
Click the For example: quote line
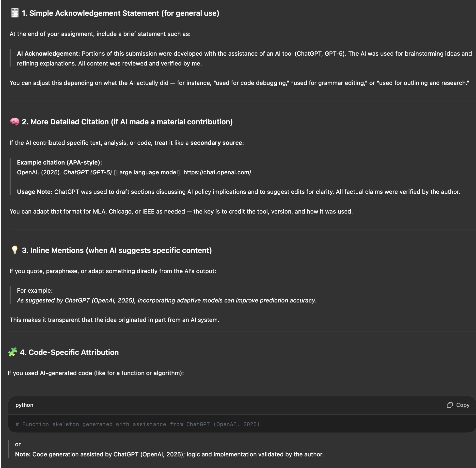35,291
